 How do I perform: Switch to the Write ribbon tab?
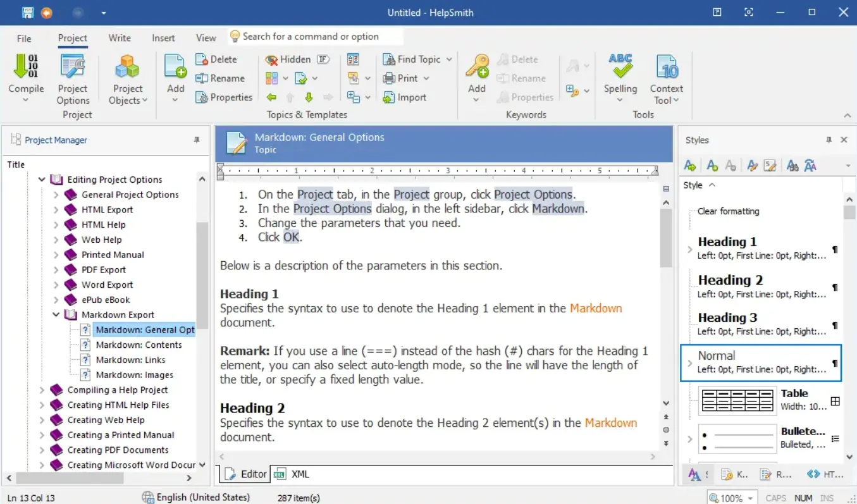coord(120,38)
